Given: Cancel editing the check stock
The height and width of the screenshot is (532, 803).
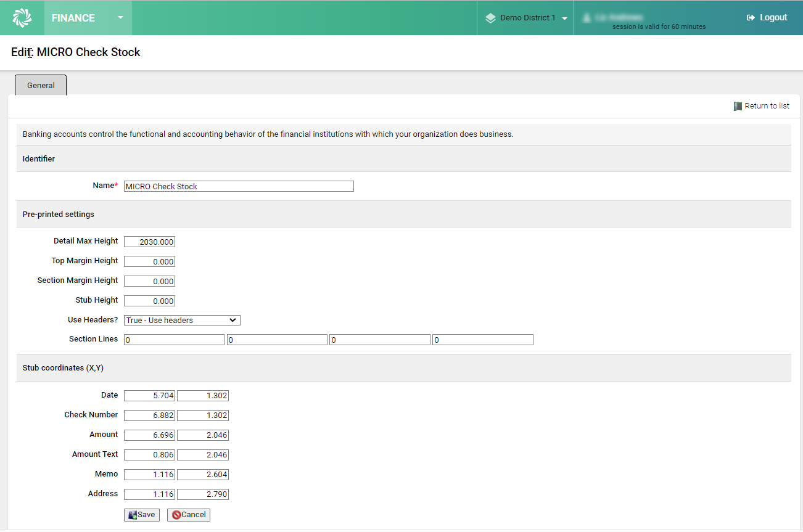Looking at the screenshot, I should tap(188, 514).
